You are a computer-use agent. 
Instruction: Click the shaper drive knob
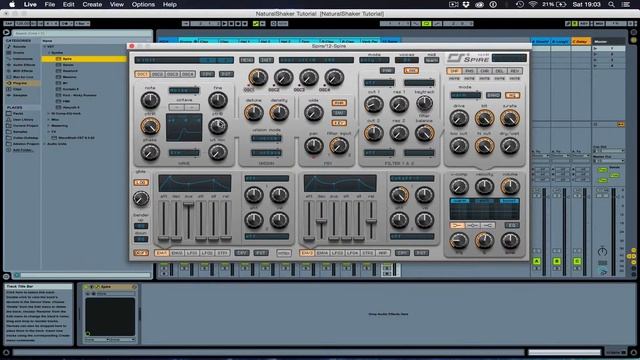(x=459, y=118)
